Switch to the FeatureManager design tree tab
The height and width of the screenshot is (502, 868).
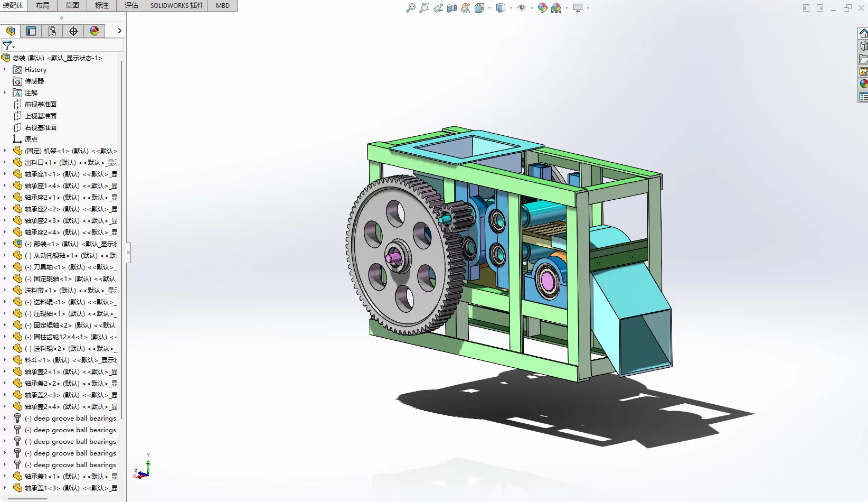pyautogui.click(x=11, y=31)
